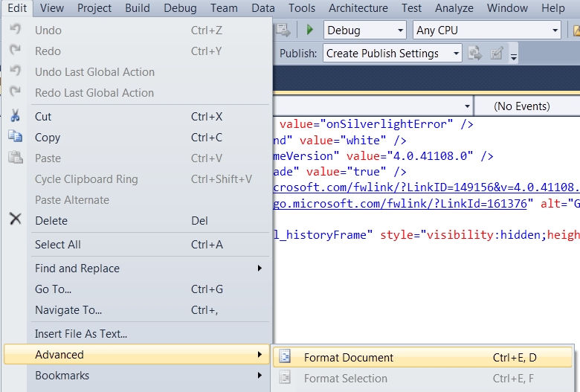Open the Debug menu
The height and width of the screenshot is (392, 580).
[x=180, y=8]
